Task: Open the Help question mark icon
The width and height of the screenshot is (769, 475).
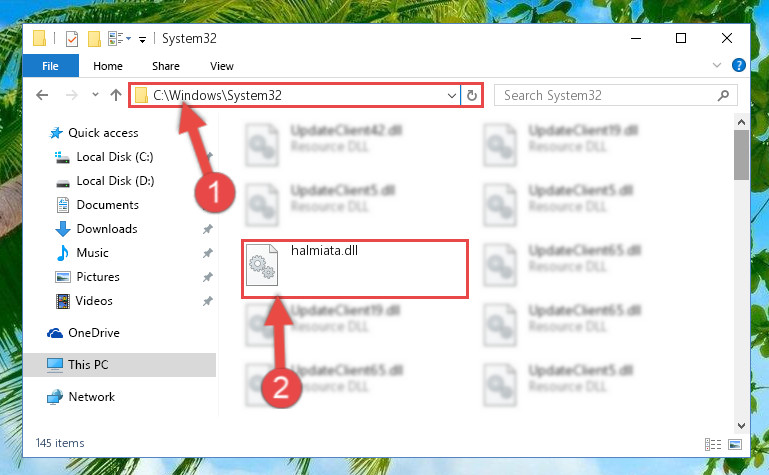Action: pyautogui.click(x=739, y=65)
